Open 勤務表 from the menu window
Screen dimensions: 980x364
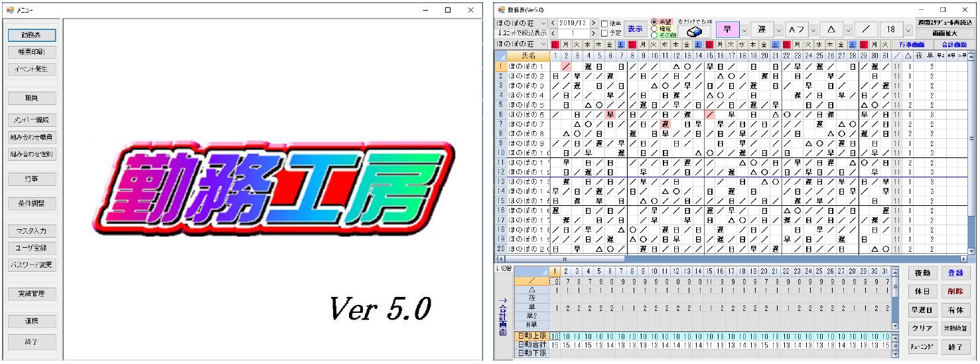pyautogui.click(x=32, y=35)
